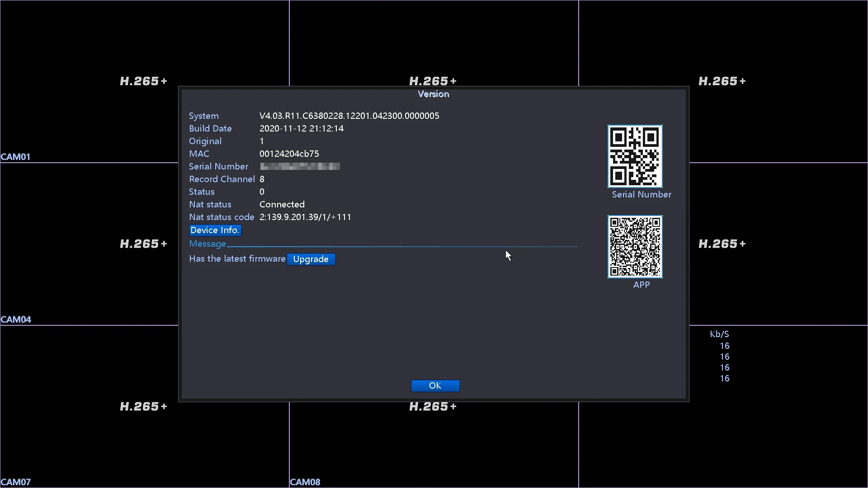This screenshot has height=488, width=868.
Task: Select the H.265+ logo in CAM08 channel
Action: tap(433, 407)
